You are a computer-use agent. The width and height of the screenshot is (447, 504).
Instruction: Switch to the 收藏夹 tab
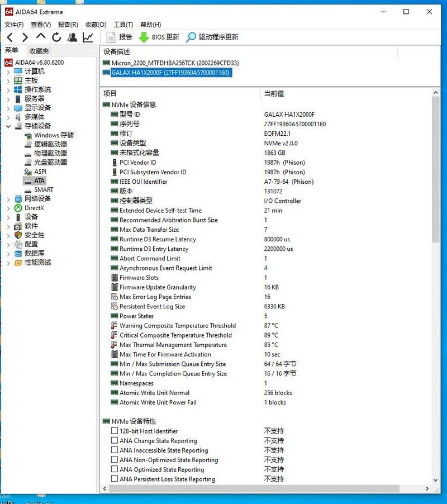39,51
